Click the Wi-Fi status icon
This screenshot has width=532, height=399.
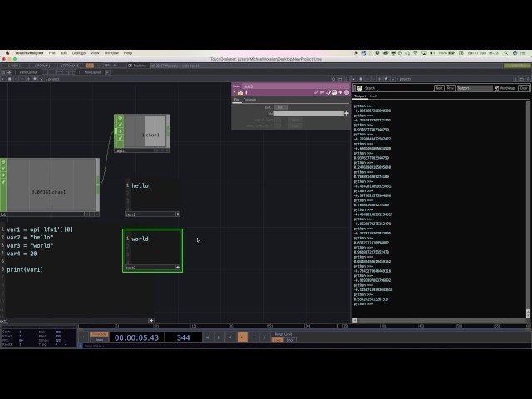[416, 53]
